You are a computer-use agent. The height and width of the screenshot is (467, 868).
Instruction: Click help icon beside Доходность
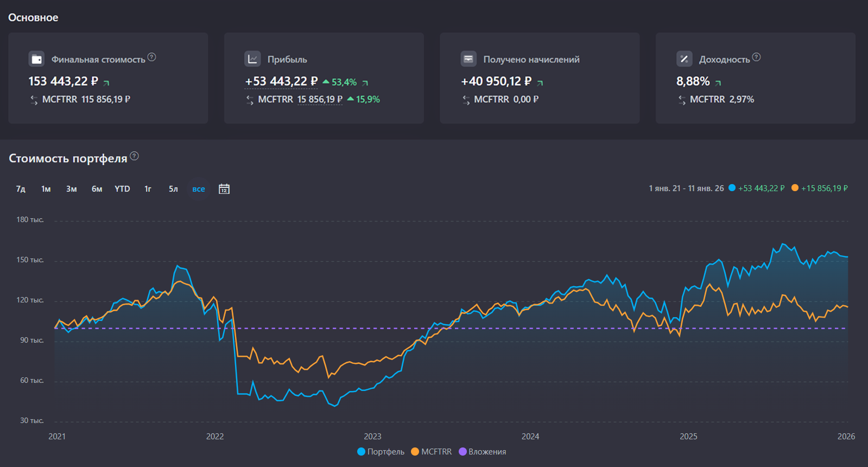[757, 57]
